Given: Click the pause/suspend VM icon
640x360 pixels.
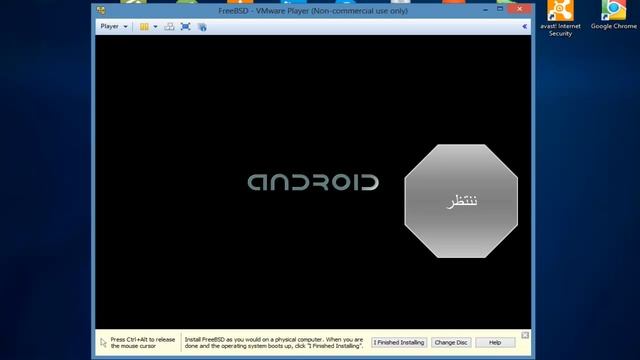Looking at the screenshot, I should [x=144, y=27].
